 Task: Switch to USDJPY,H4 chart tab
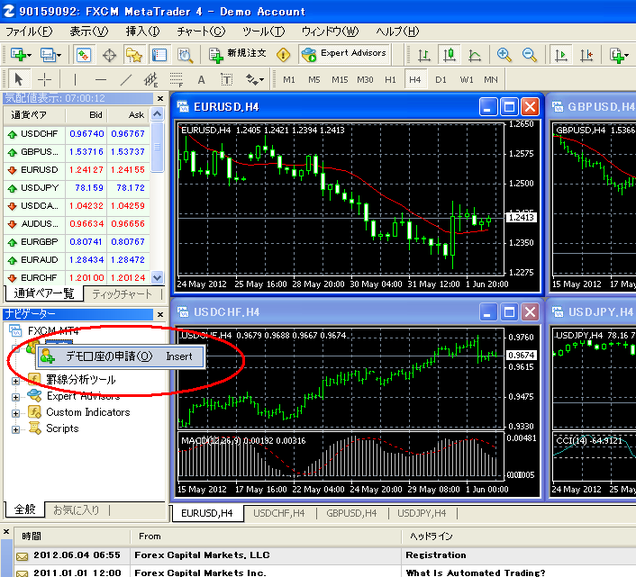click(421, 513)
